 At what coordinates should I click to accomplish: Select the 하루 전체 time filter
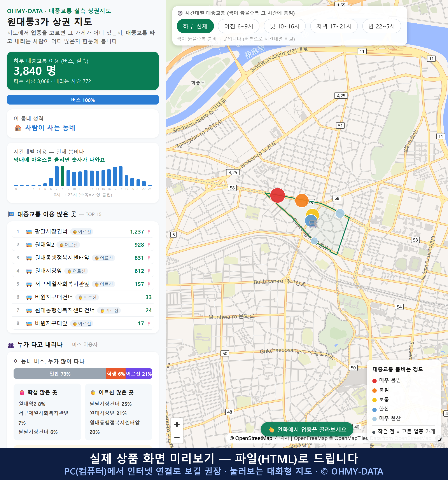pos(195,26)
